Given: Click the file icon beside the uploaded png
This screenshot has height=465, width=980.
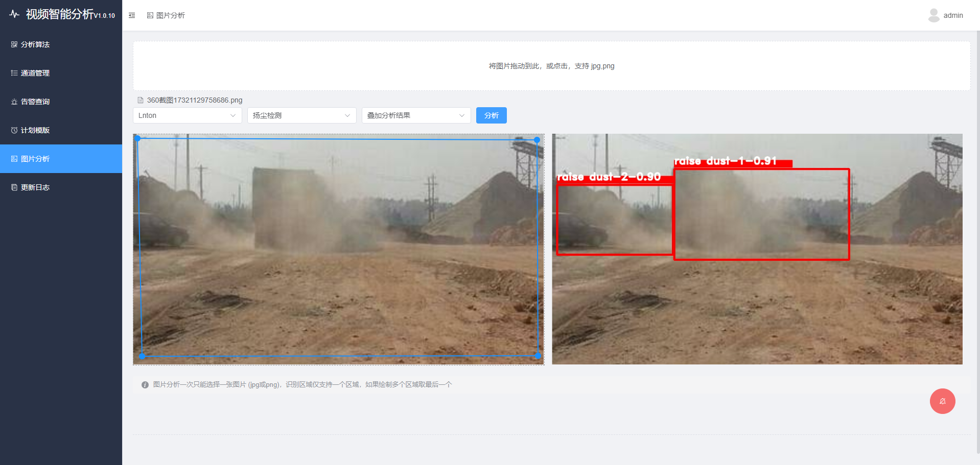Looking at the screenshot, I should point(141,100).
